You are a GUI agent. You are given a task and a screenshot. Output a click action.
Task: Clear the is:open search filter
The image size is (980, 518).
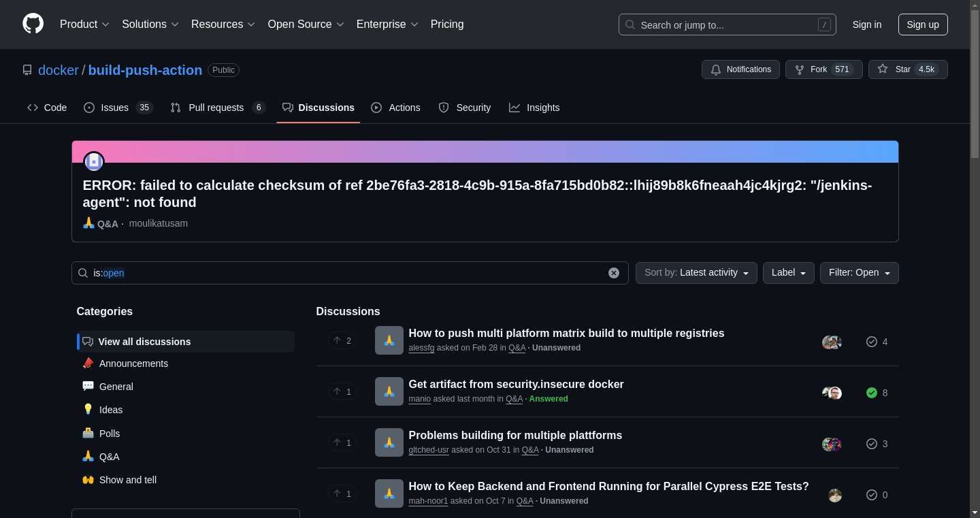(x=614, y=273)
